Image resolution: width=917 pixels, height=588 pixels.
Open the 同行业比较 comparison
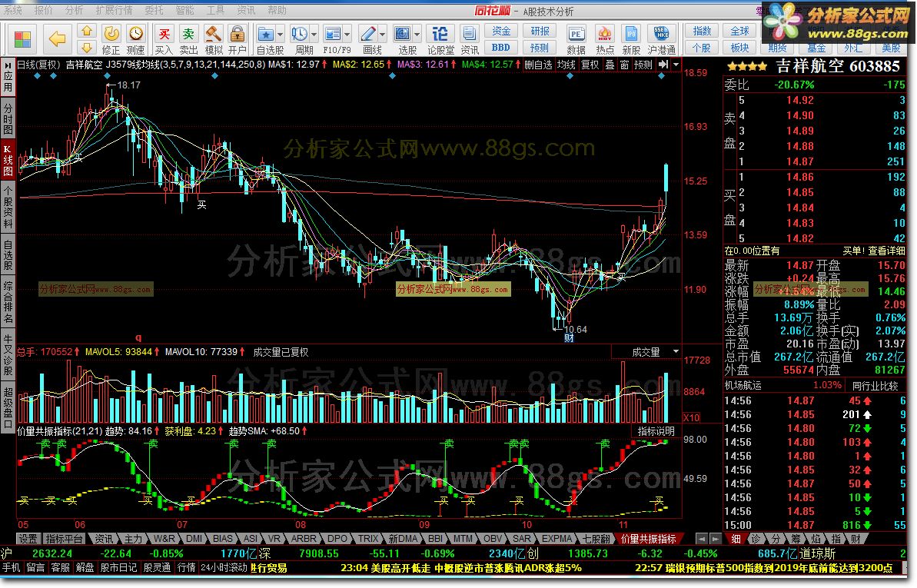point(875,386)
